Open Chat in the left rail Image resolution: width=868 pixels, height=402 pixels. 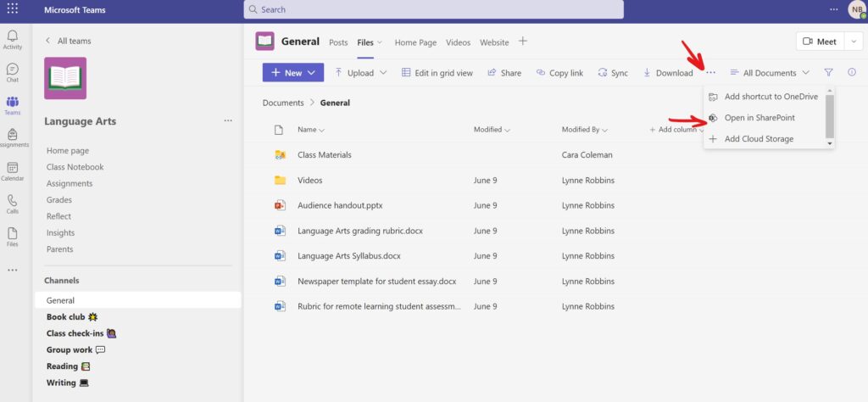12,73
